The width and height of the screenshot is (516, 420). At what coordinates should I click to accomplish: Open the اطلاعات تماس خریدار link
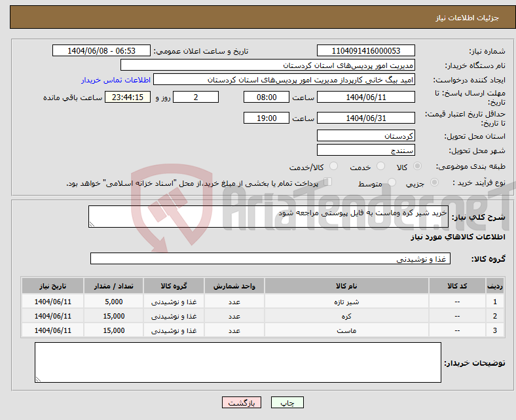(x=116, y=80)
